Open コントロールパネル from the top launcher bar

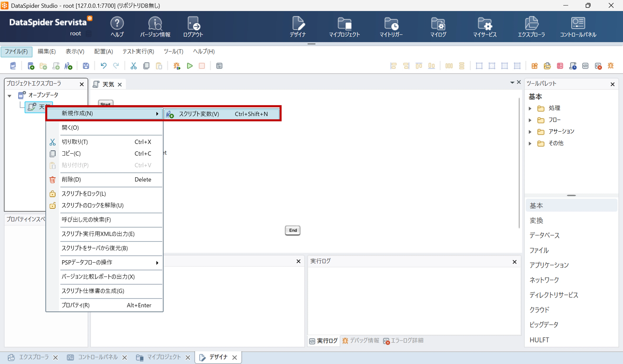(x=578, y=27)
